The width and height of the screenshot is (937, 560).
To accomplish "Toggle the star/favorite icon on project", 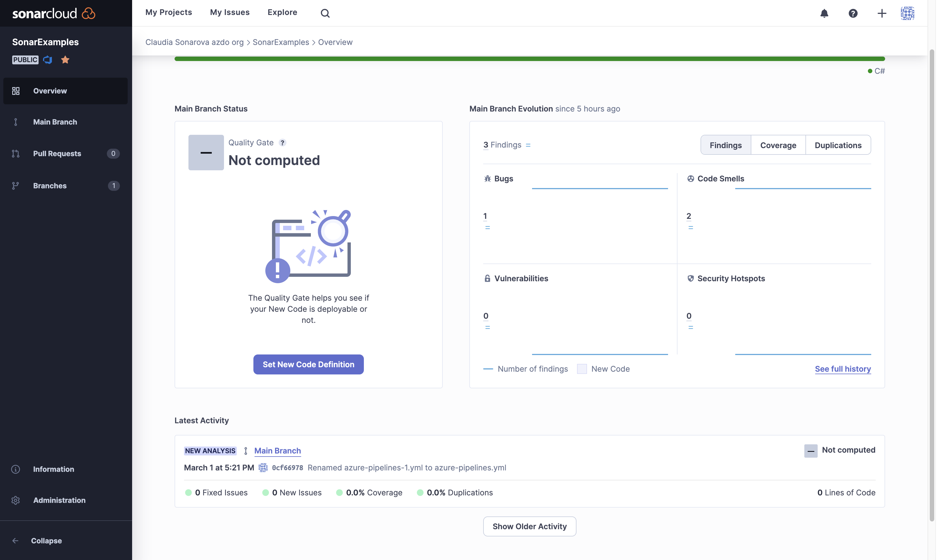I will [65, 59].
